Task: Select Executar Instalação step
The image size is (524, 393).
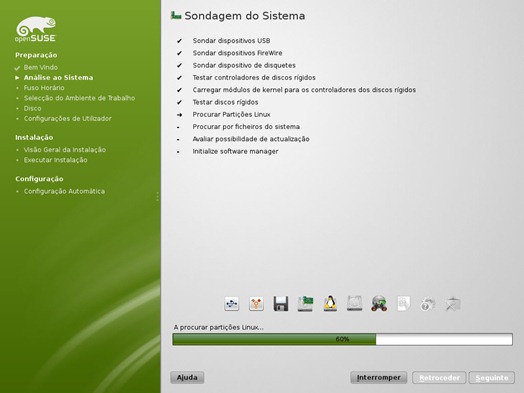Action: pos(55,160)
